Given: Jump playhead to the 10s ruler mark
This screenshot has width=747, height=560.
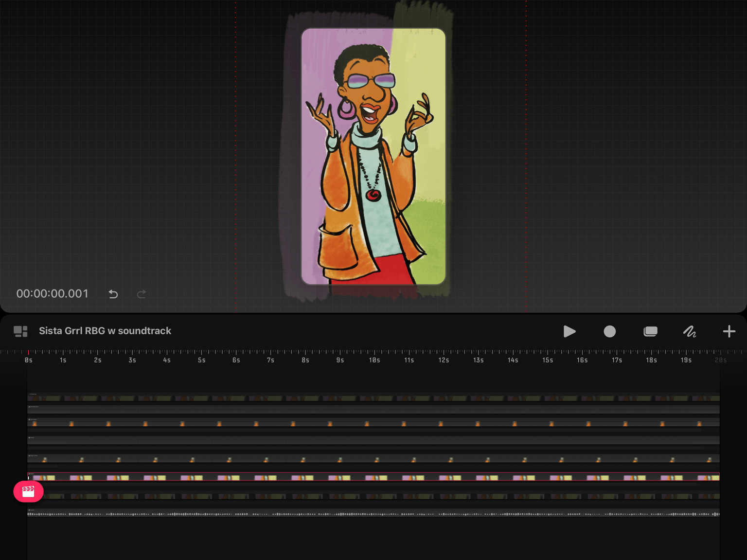Looking at the screenshot, I should click(x=374, y=360).
